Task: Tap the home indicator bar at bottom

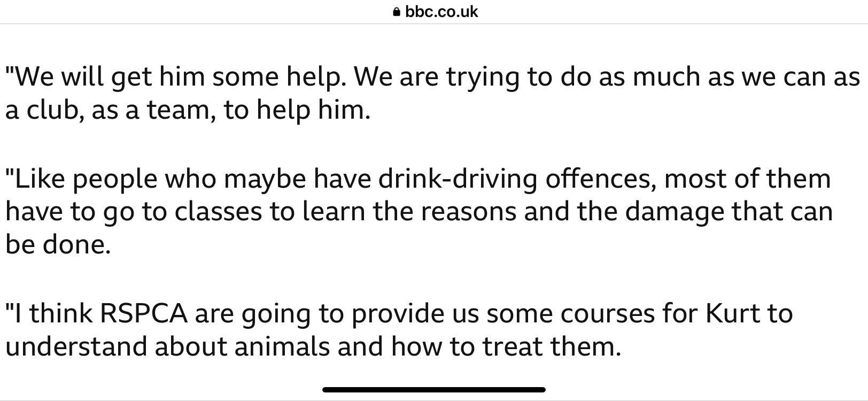Action: click(434, 390)
